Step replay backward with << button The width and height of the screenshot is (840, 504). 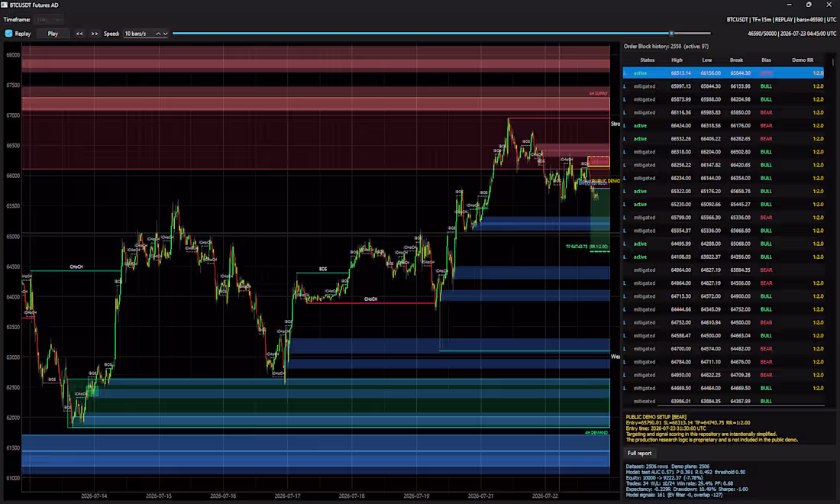click(x=79, y=34)
